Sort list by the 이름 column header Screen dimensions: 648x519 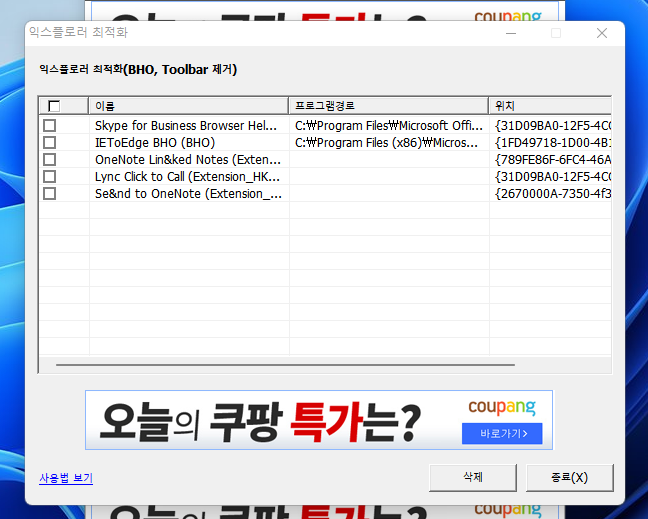(188, 106)
